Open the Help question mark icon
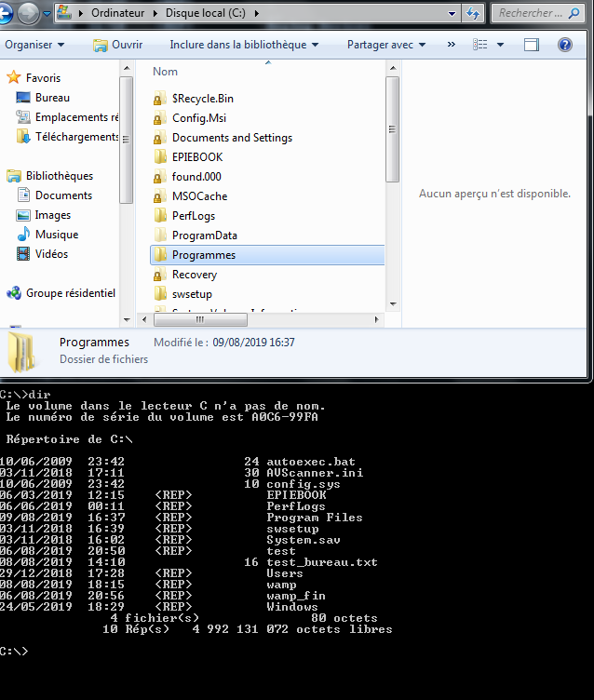The width and height of the screenshot is (594, 700). [565, 45]
